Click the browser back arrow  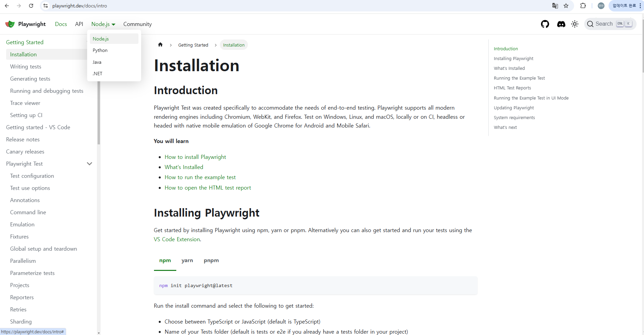click(7, 6)
